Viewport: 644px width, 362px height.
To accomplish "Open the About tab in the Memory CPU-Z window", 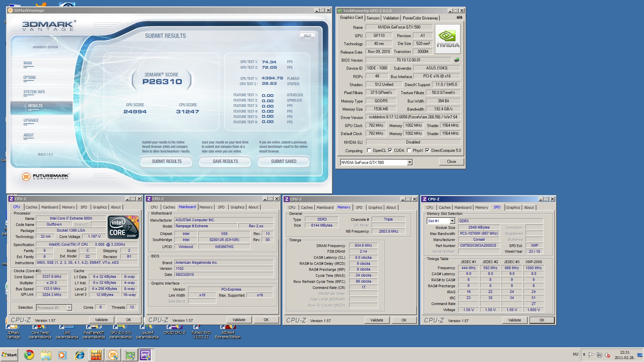I will click(x=391, y=207).
